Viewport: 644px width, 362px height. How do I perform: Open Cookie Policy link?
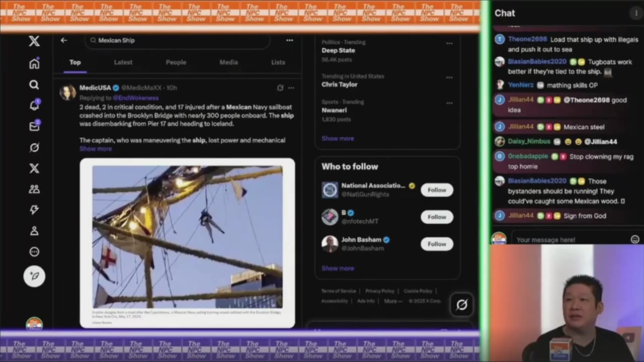coord(418,291)
